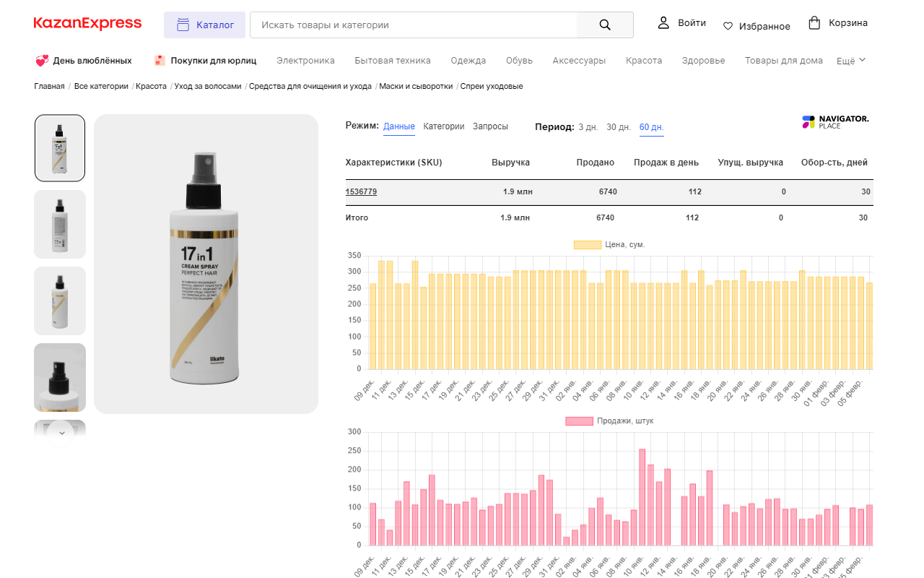924x578 pixels.
Task: Go to 'Уход за волосами' breadcrumb
Action: pos(208,86)
